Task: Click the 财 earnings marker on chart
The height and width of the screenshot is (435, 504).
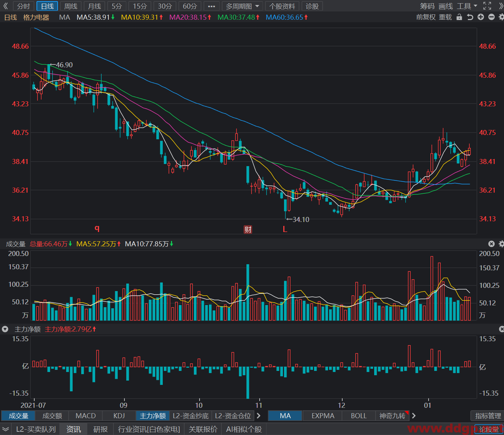Action: (248, 229)
